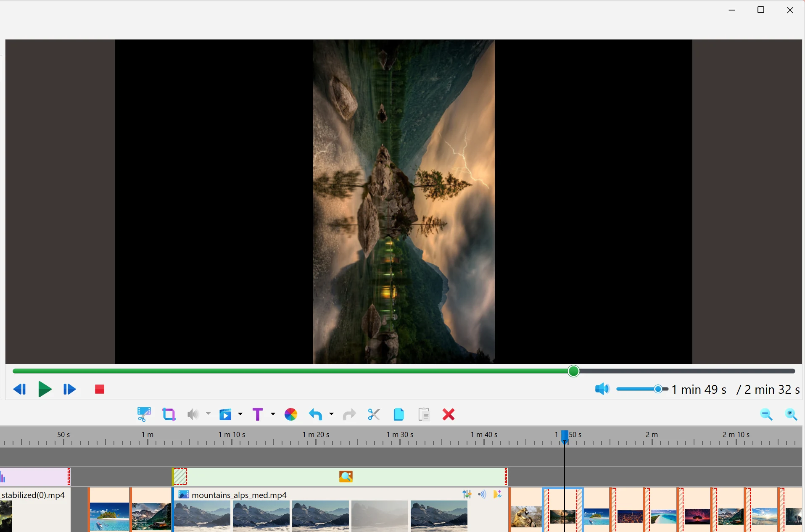The image size is (805, 532).
Task: Click the 2 m mark on the ruler
Action: click(652, 435)
